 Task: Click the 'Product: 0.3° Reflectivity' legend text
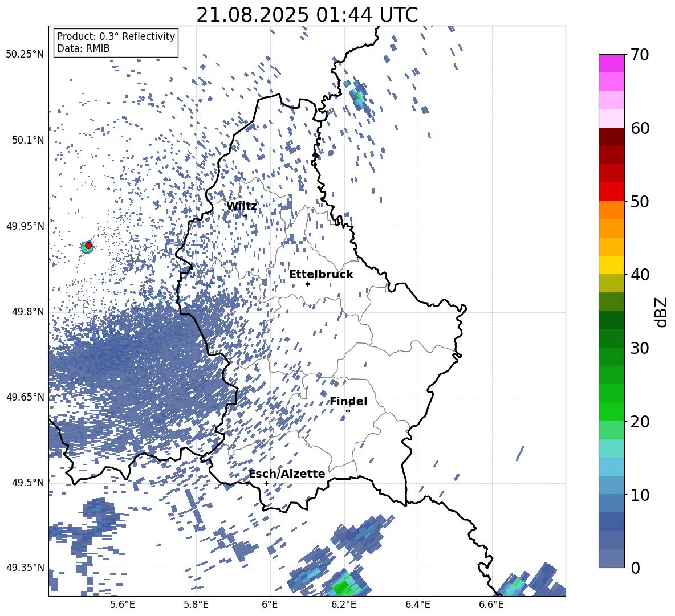click(x=116, y=36)
